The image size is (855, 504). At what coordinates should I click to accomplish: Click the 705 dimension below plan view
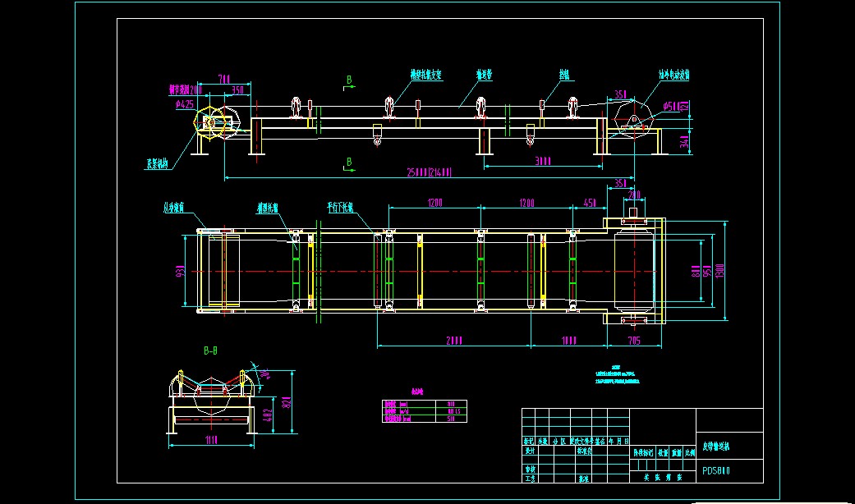(633, 340)
